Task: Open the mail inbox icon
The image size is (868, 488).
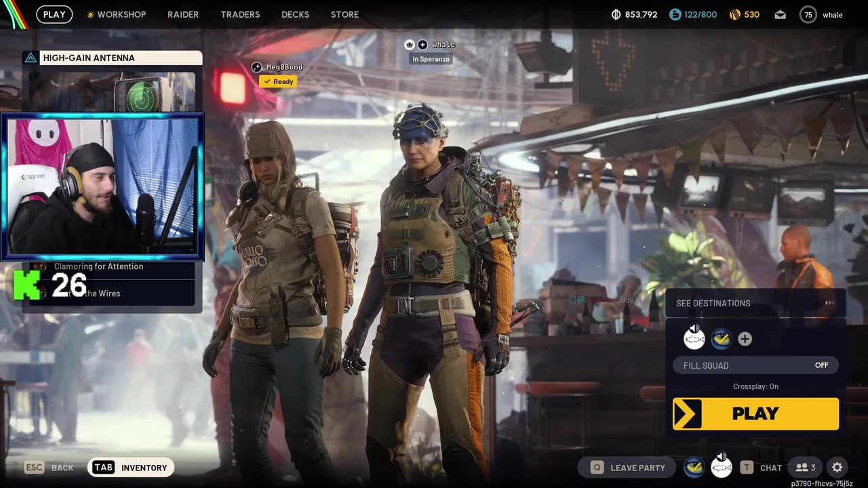Action: [781, 14]
